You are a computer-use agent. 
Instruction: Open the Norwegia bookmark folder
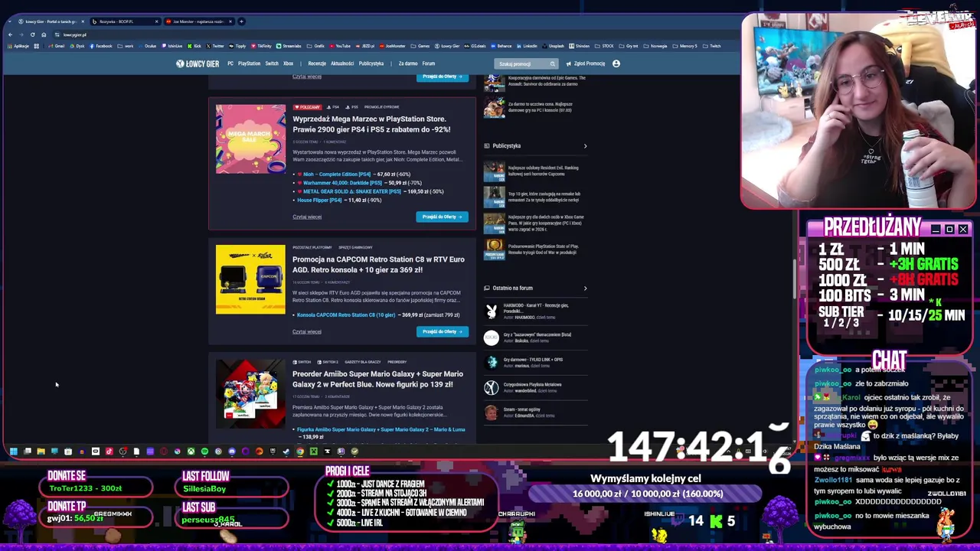[x=655, y=46]
